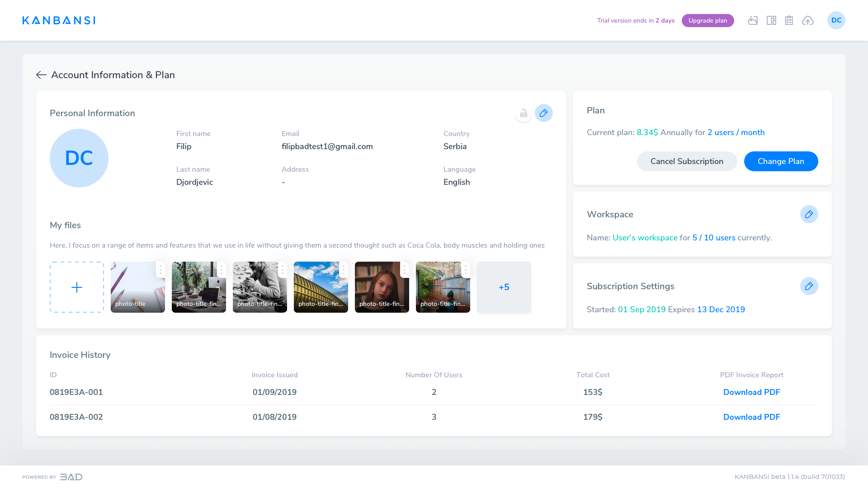Edit Personal Information with pencil icon
The image size is (868, 488).
pyautogui.click(x=544, y=113)
